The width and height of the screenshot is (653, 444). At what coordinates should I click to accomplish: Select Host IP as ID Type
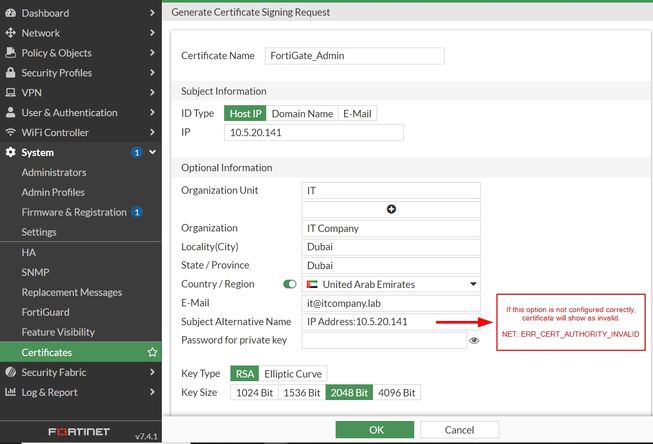[245, 114]
